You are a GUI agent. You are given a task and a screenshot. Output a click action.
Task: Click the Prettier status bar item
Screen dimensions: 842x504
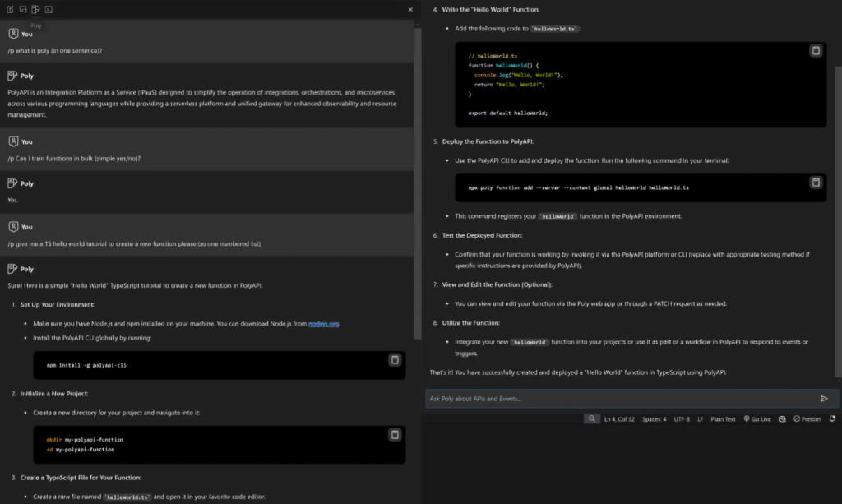point(807,418)
